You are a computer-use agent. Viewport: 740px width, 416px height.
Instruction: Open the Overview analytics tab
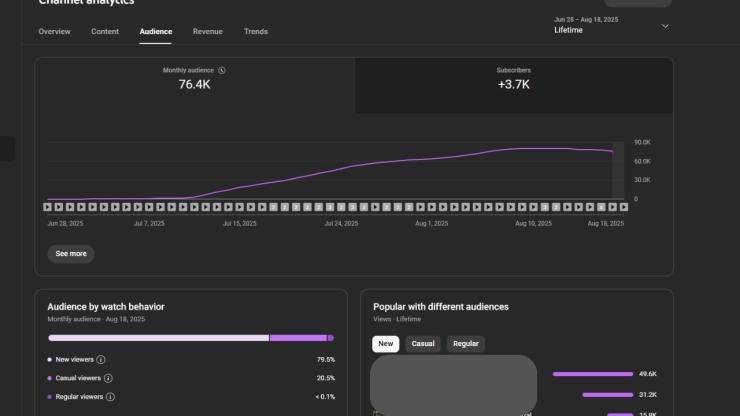(54, 32)
